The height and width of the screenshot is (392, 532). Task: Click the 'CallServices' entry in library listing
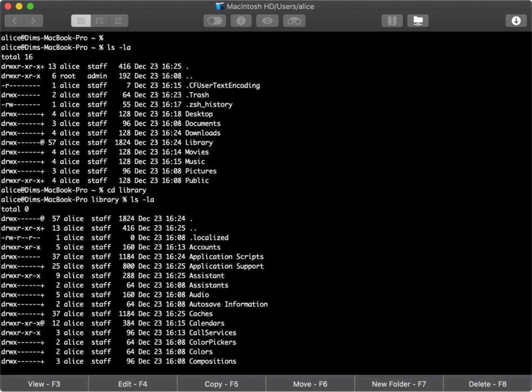[212, 333]
